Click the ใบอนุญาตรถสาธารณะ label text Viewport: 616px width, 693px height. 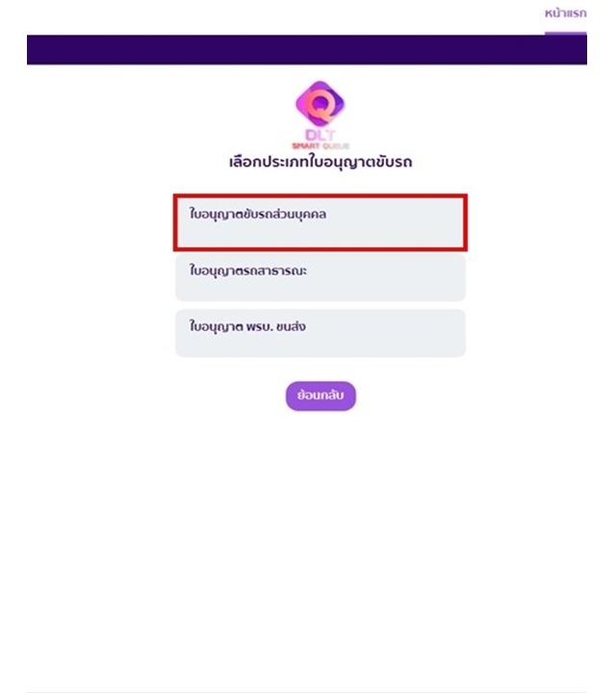tap(248, 270)
